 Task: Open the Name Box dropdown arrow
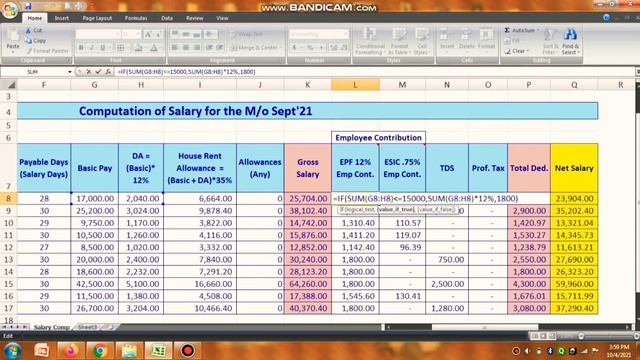click(x=70, y=72)
